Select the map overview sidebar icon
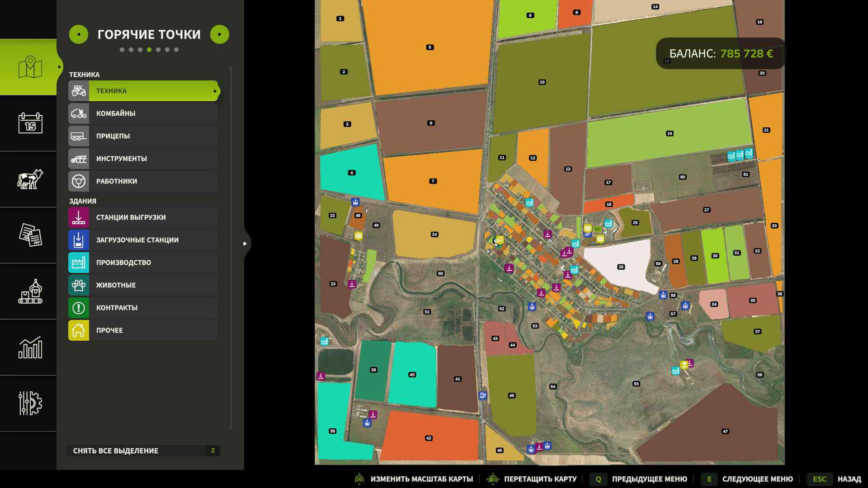The image size is (868, 488). click(x=30, y=67)
